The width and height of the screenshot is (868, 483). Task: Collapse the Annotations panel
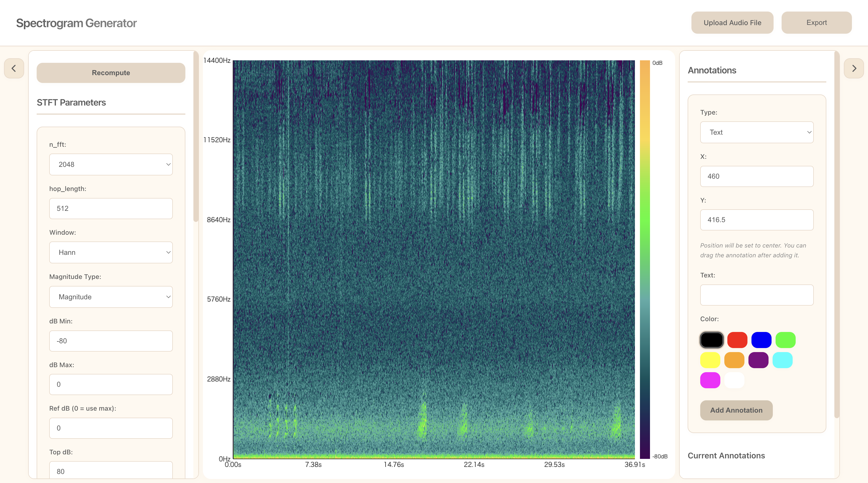pos(854,68)
